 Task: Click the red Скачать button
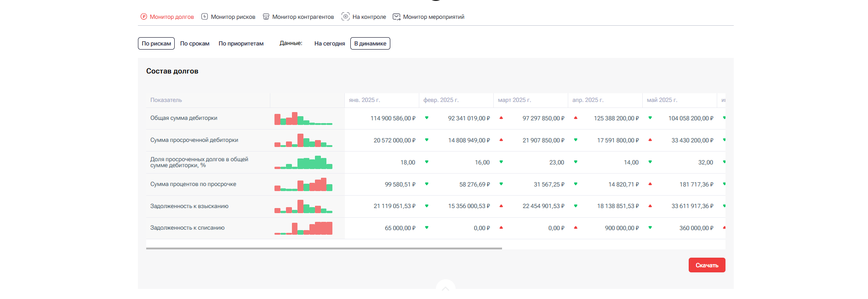point(707,265)
